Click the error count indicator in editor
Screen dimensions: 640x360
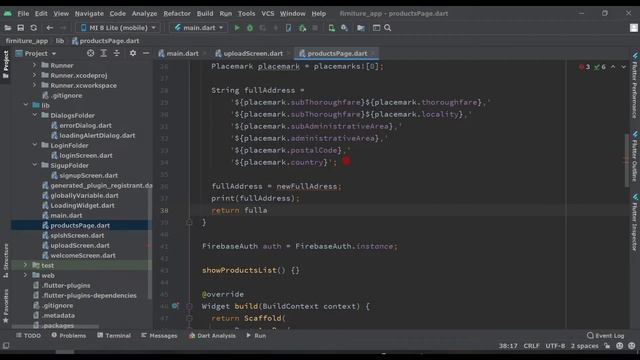click(x=584, y=67)
